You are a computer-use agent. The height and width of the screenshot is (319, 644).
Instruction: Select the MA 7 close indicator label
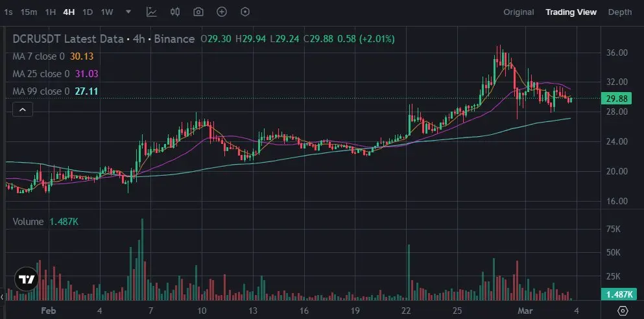39,56
